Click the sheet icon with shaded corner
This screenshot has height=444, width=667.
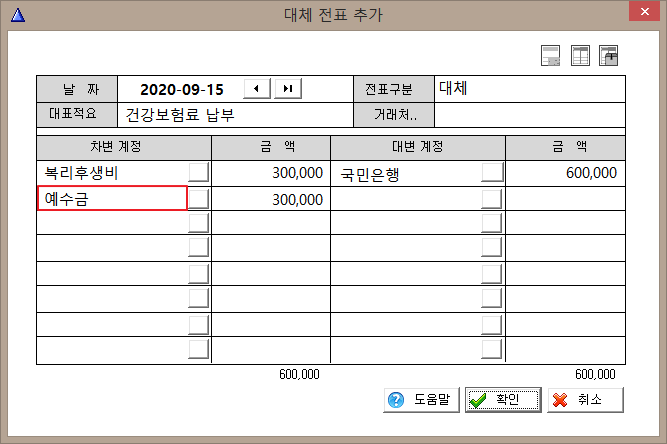click(550, 56)
